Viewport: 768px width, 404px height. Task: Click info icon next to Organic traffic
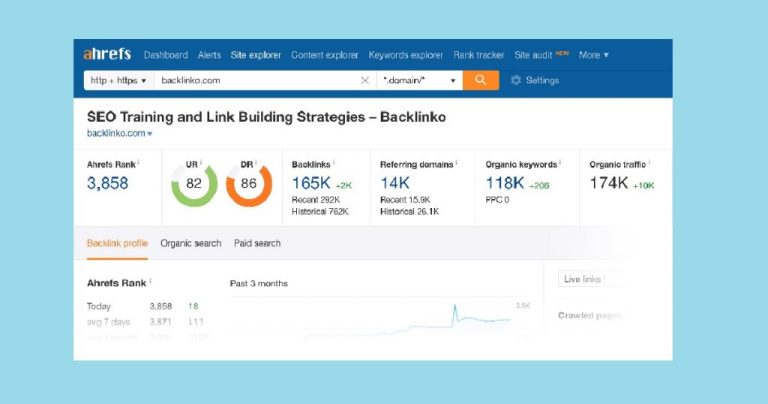649,163
